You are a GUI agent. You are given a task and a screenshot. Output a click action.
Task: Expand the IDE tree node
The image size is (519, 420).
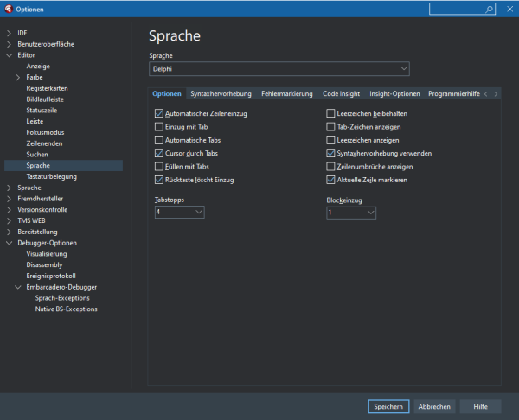point(9,32)
